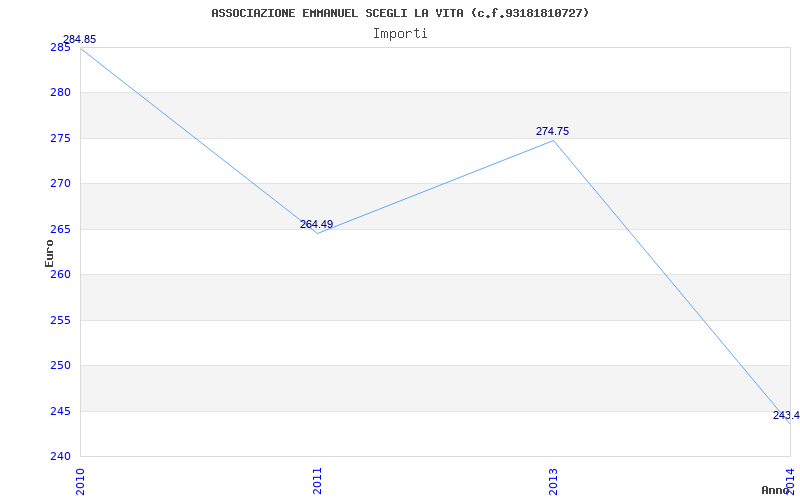Select the 274.75 data point label

point(552,131)
